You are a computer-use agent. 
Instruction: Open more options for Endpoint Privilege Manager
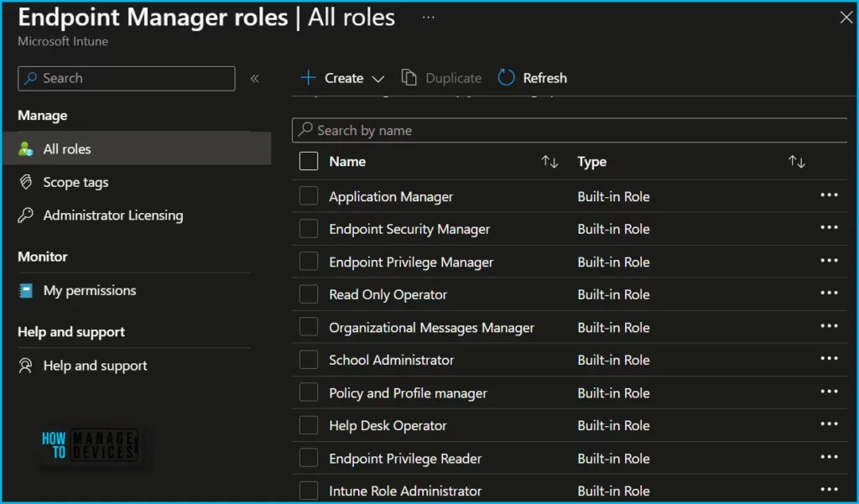click(830, 260)
